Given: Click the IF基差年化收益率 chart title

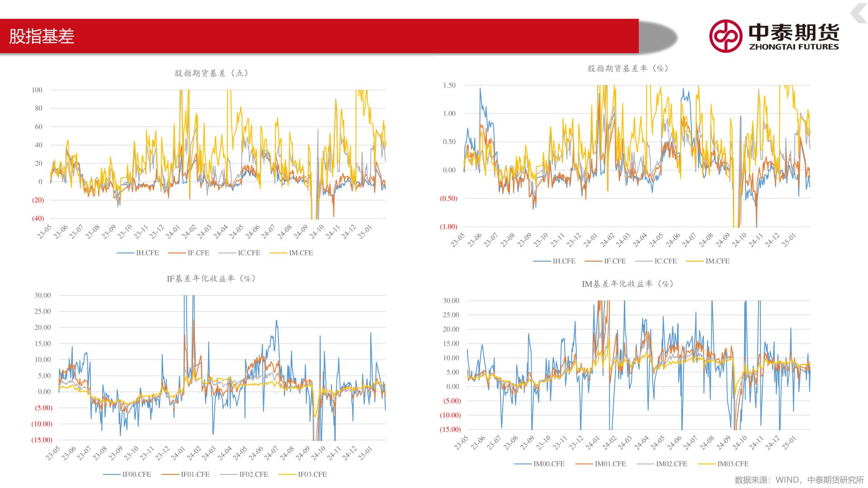Looking at the screenshot, I should point(212,279).
